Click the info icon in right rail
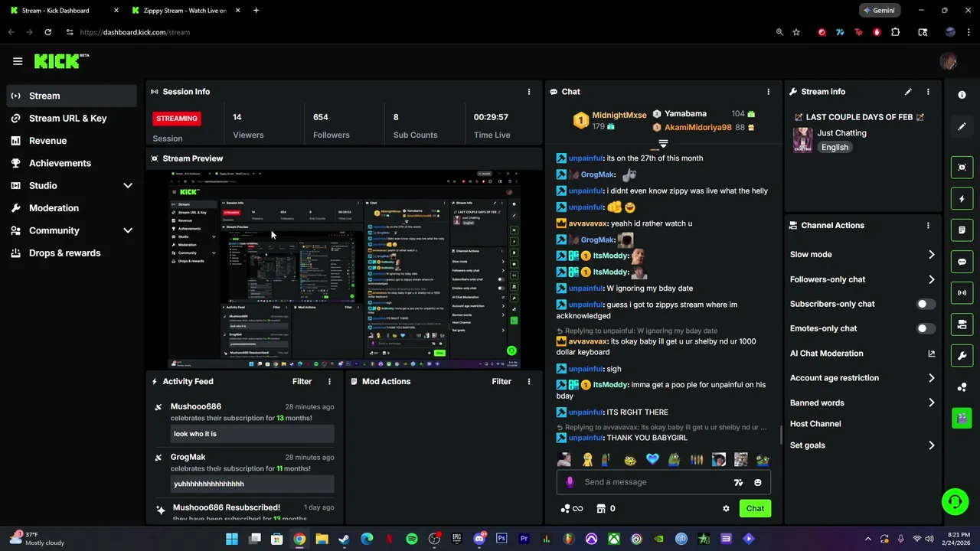This screenshot has width=980, height=551. pos(962,95)
